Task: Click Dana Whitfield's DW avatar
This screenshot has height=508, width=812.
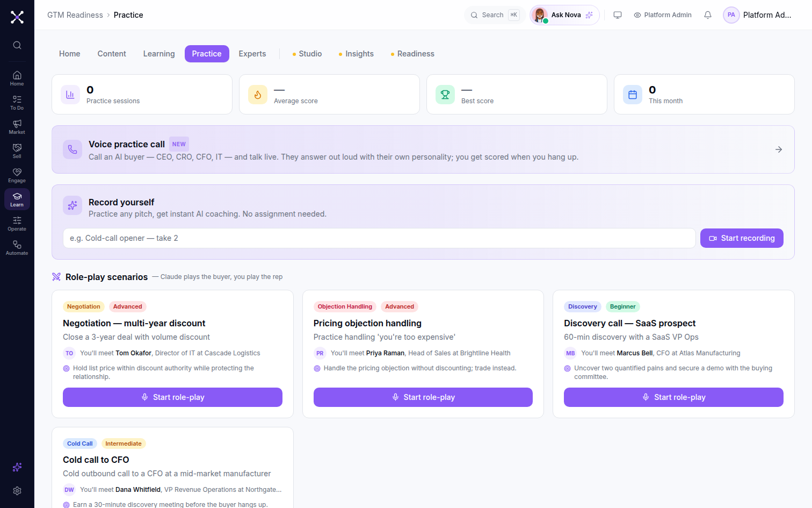Action: click(x=69, y=490)
